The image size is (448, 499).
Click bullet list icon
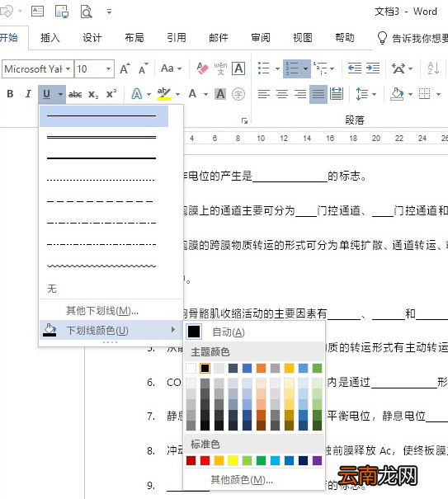264,68
